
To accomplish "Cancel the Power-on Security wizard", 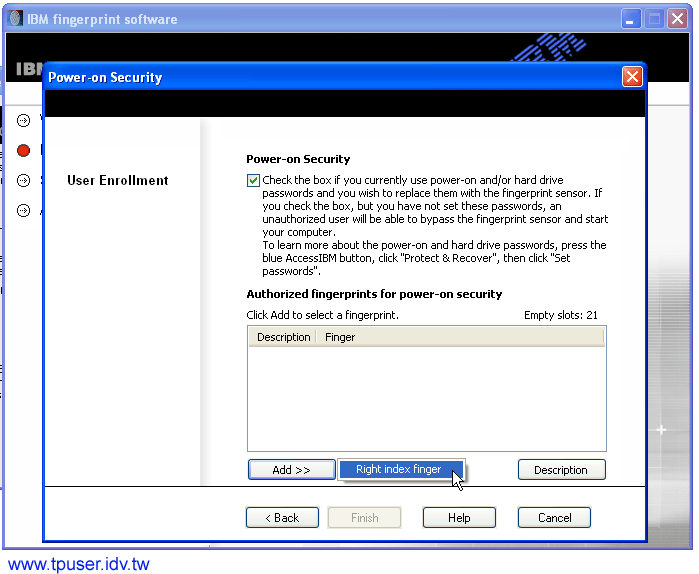I will (554, 518).
